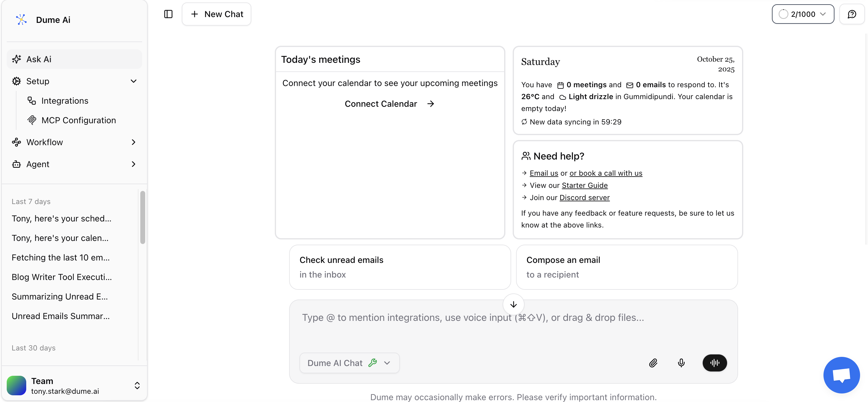Screen dimensions: 868x402
Task: Attach a file using the paperclip icon
Action: tap(653, 363)
